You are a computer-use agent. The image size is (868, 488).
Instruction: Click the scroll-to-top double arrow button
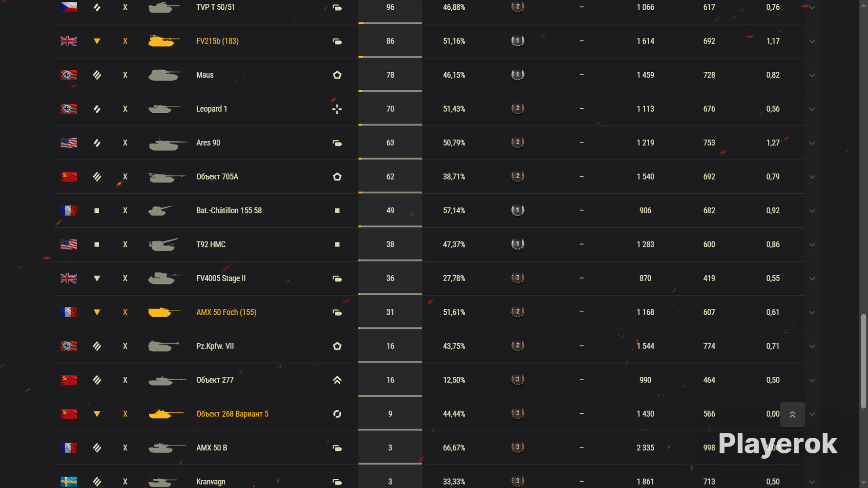pos(792,414)
